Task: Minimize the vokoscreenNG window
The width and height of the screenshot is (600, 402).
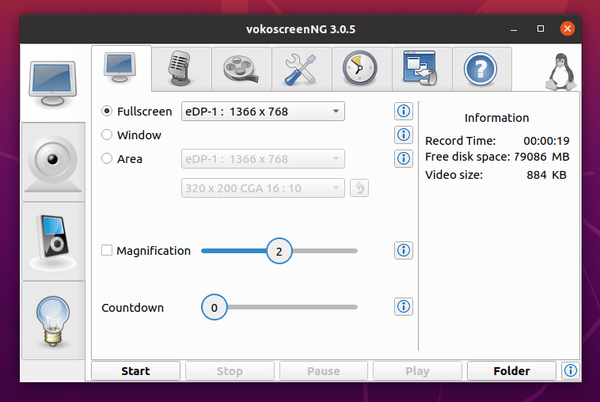Action: 514,29
